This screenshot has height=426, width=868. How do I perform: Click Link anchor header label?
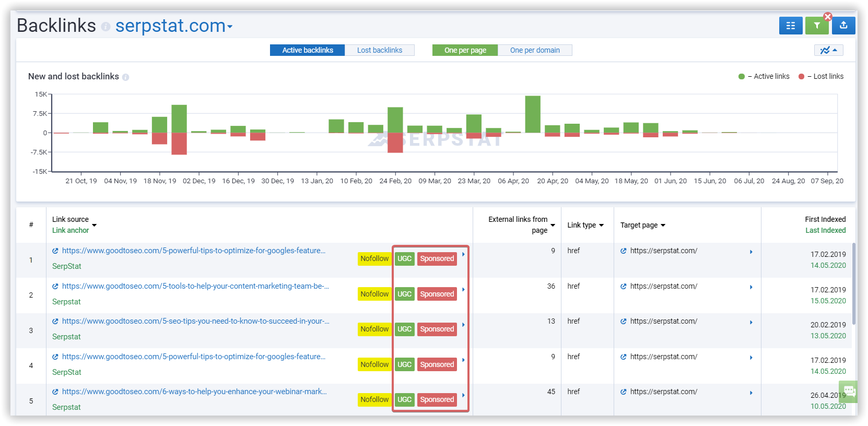tap(71, 230)
